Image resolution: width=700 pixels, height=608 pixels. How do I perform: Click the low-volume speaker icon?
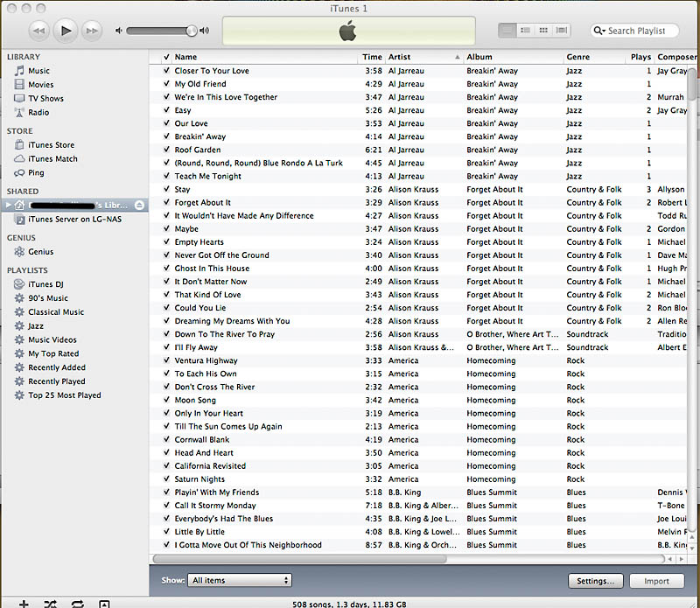(118, 31)
